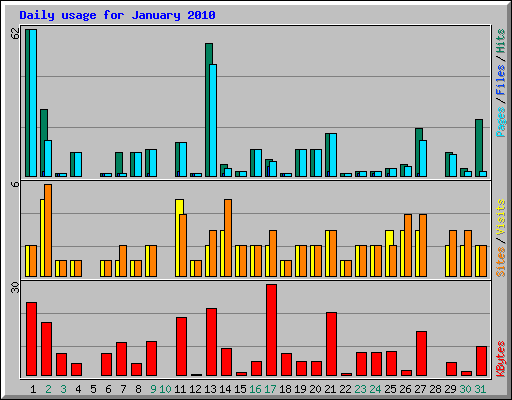Select the green day label "23"

[360, 389]
